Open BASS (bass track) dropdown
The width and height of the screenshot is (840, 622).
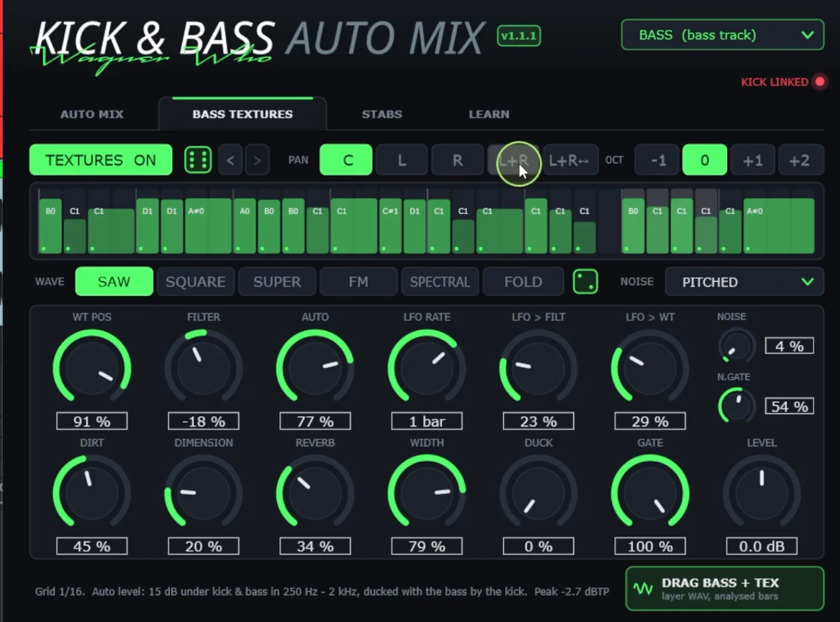[x=722, y=35]
